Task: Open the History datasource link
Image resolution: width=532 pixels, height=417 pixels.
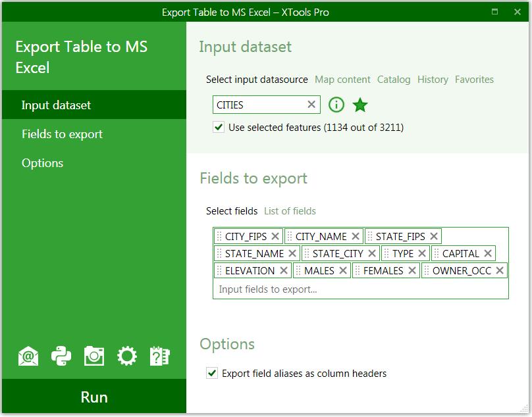Action: tap(433, 80)
